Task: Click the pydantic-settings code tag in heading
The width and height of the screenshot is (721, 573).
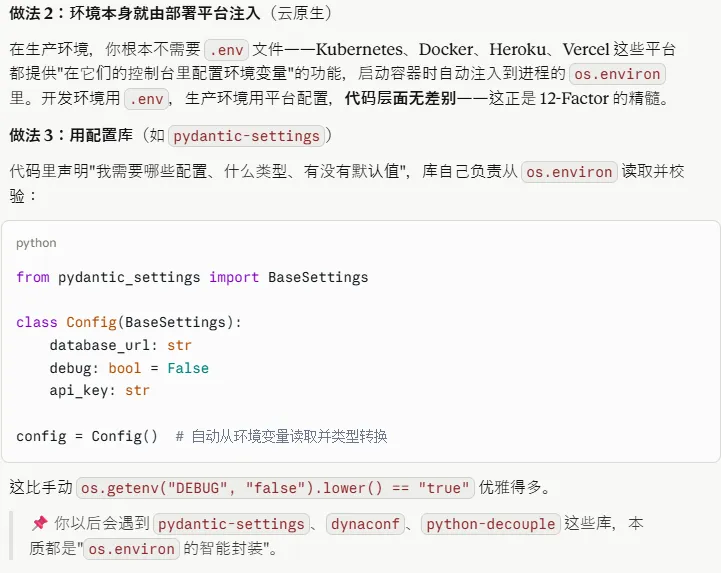Action: tap(246, 136)
